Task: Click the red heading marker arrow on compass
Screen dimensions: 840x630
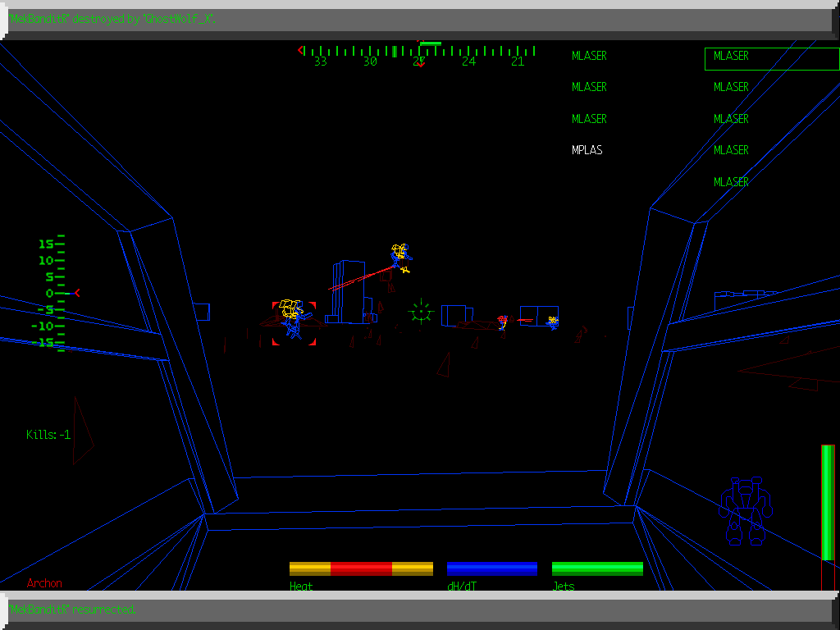Action: (421, 63)
